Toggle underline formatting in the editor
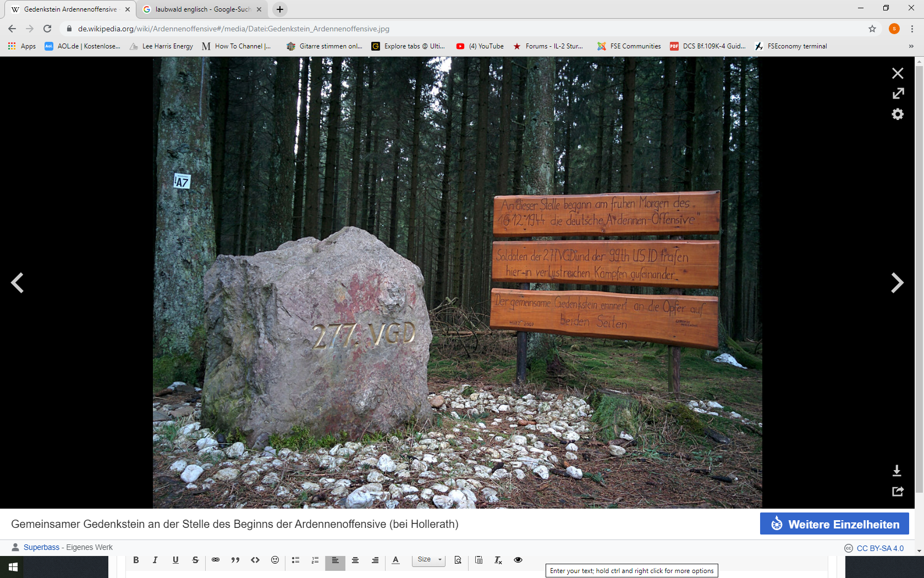 click(x=175, y=560)
